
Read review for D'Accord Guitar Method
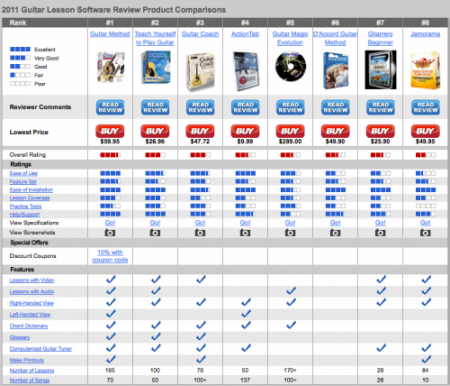click(335, 107)
